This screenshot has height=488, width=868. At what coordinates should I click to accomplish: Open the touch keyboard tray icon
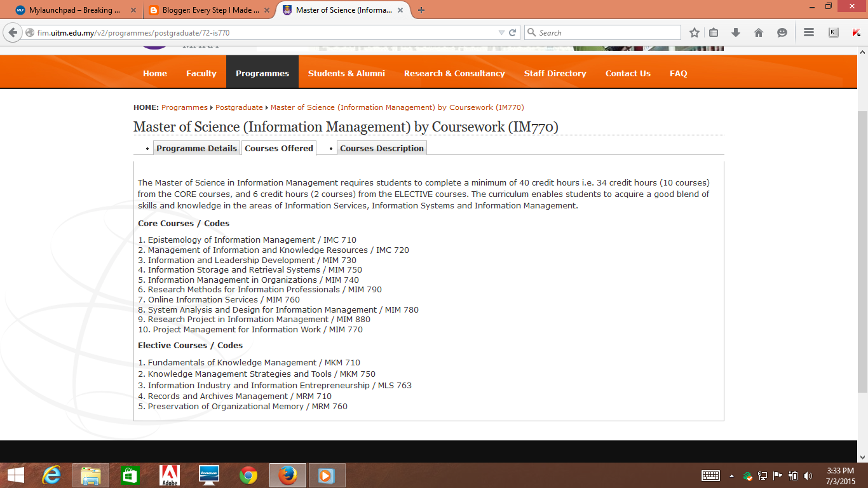(x=710, y=475)
